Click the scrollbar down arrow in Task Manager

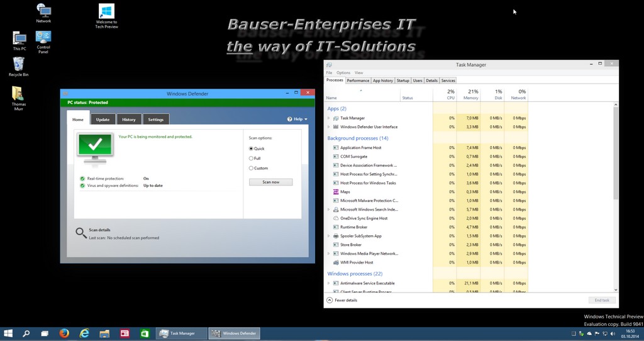pyautogui.click(x=615, y=289)
